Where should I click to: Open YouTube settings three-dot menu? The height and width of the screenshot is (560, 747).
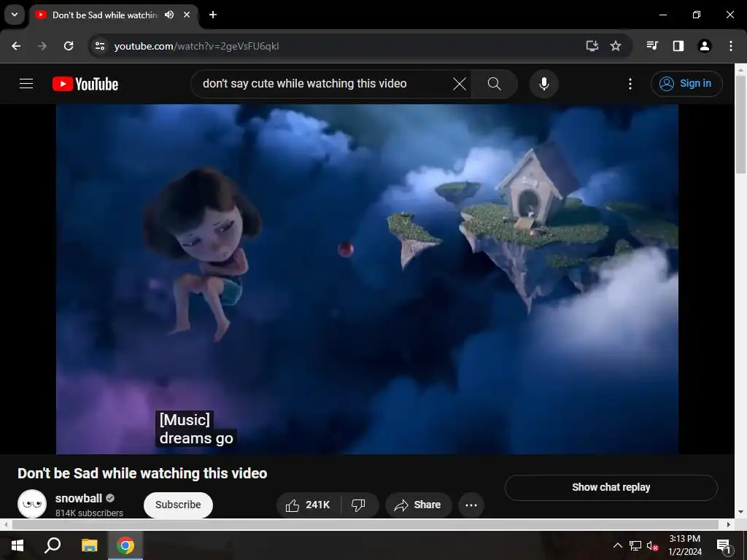point(630,84)
